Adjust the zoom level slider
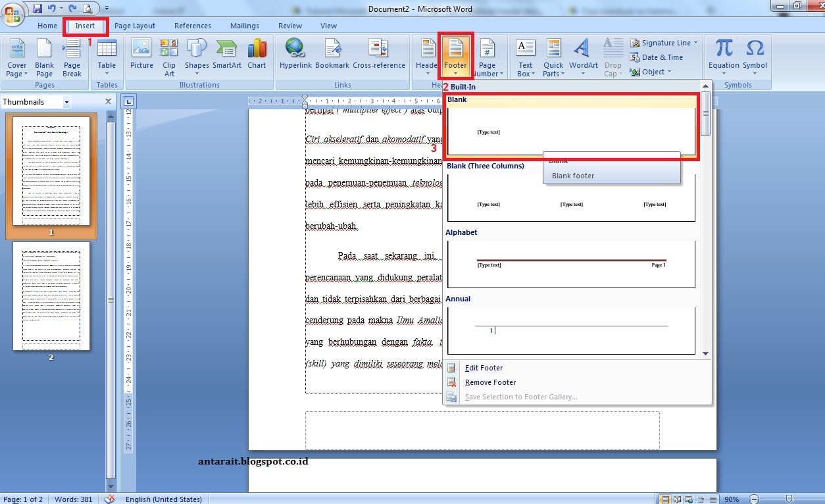Viewport: 825px width, 504px height. point(789,499)
